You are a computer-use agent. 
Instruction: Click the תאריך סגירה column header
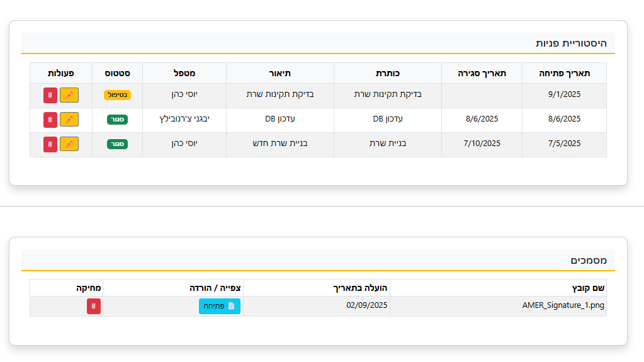482,74
